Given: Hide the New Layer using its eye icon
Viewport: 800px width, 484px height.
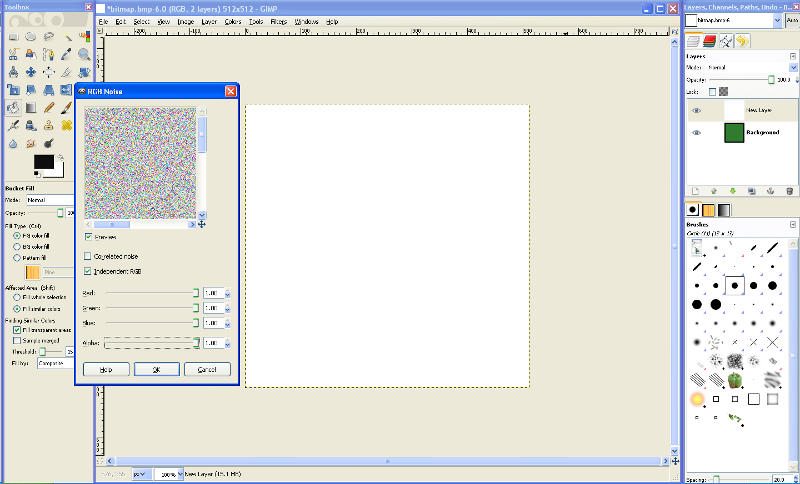Looking at the screenshot, I should point(696,110).
